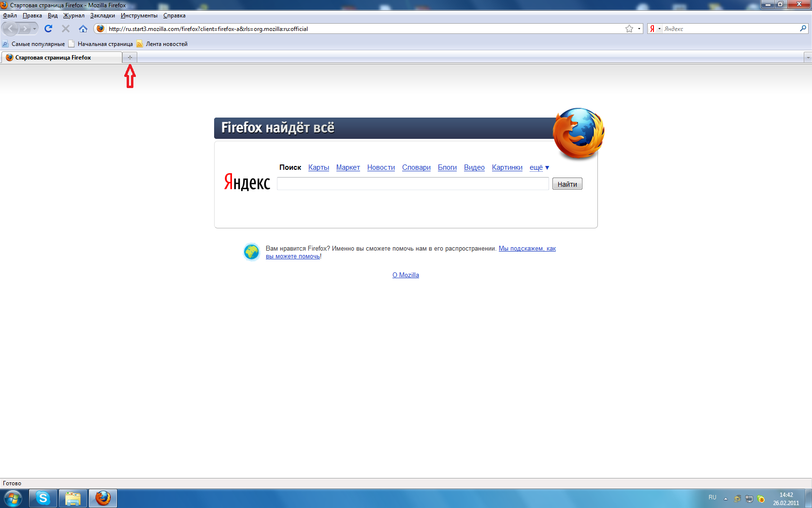Open the Вид menu
This screenshot has width=812, height=508.
(x=53, y=15)
